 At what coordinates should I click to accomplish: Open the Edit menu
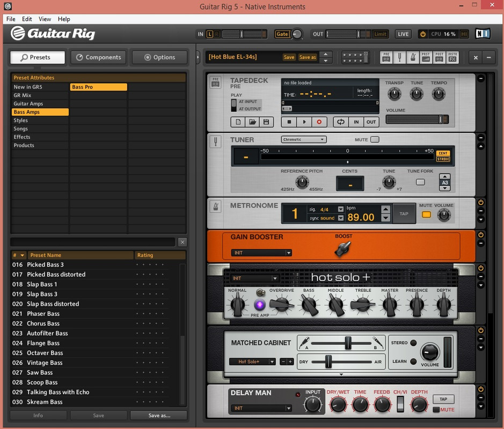27,19
